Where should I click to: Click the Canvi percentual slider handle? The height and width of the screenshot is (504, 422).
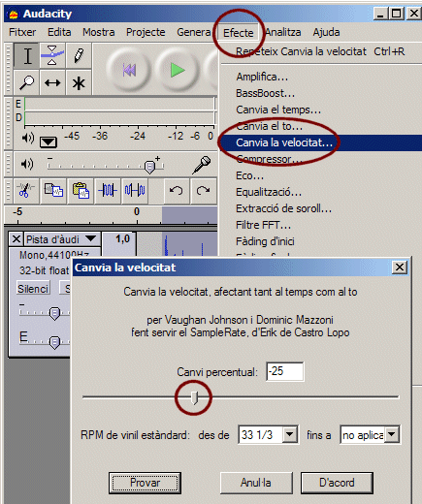(x=194, y=397)
